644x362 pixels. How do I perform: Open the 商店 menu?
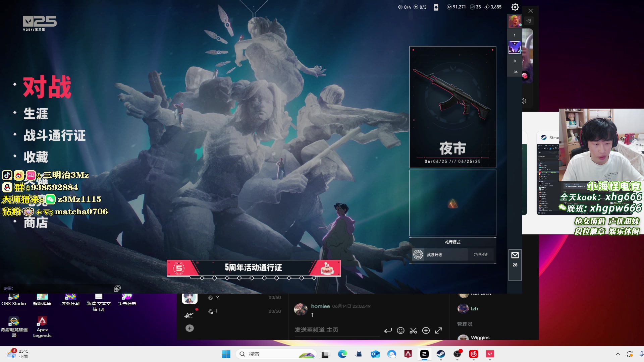36,223
